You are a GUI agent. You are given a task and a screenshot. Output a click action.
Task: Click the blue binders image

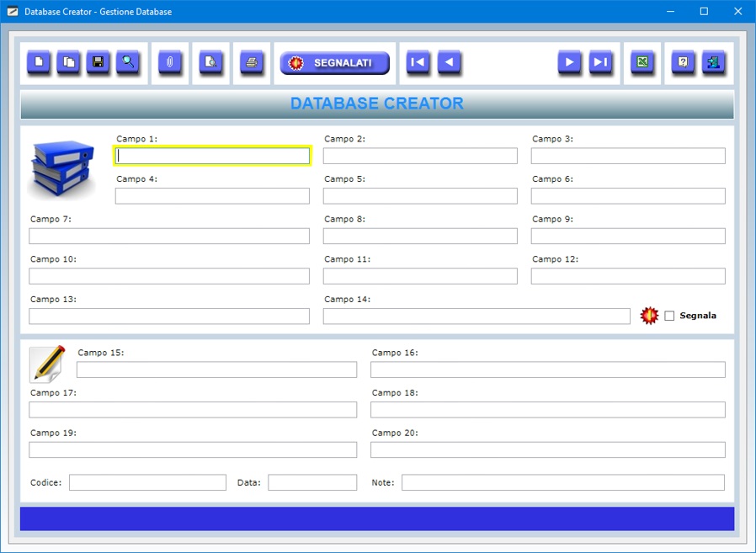coord(62,168)
